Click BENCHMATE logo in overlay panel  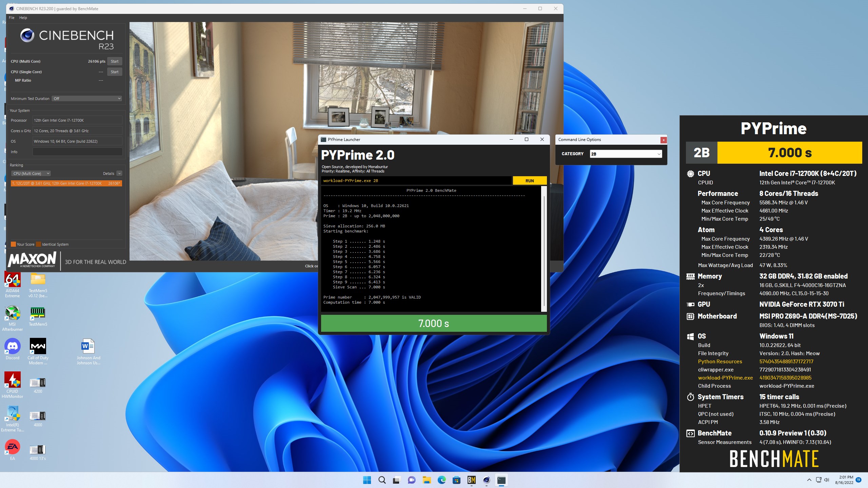pos(774,459)
